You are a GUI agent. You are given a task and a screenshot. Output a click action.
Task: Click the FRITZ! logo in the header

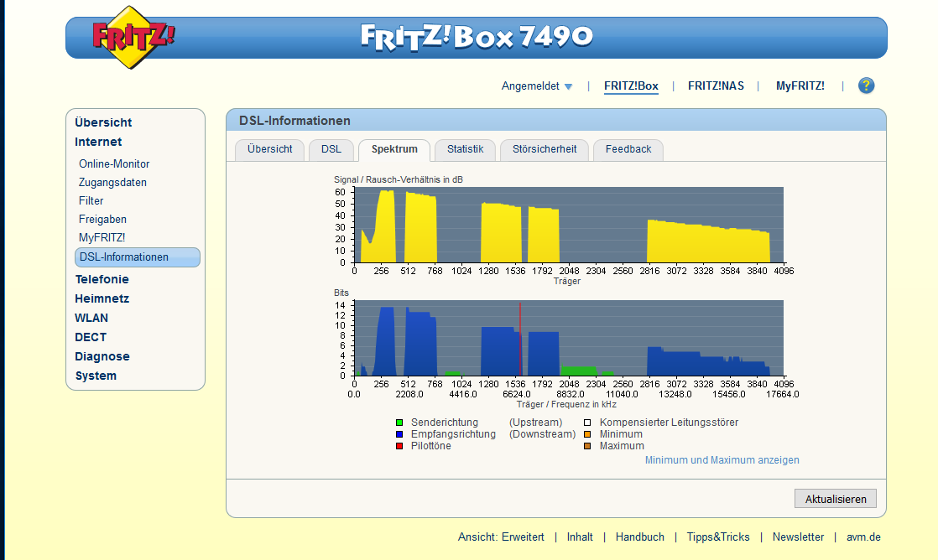(x=133, y=38)
